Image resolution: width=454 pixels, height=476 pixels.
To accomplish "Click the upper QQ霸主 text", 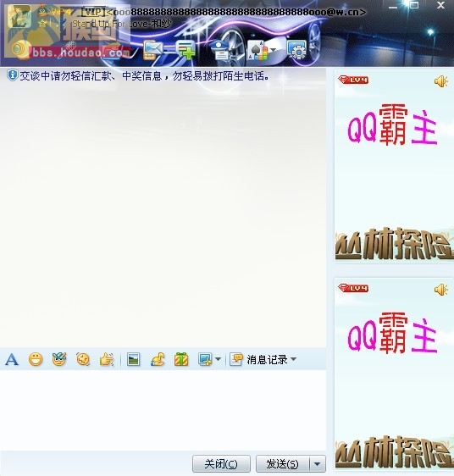I will click(392, 125).
